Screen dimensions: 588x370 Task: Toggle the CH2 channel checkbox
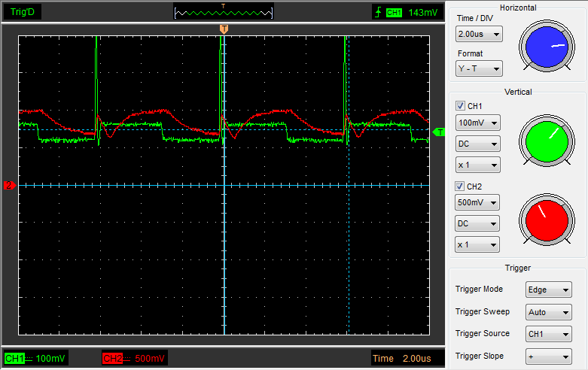pos(460,186)
